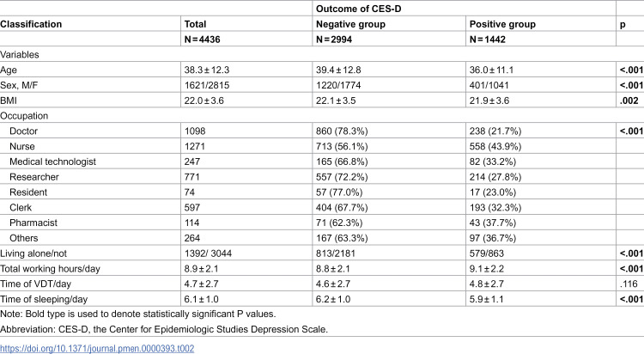Click the Total column header

(195, 24)
